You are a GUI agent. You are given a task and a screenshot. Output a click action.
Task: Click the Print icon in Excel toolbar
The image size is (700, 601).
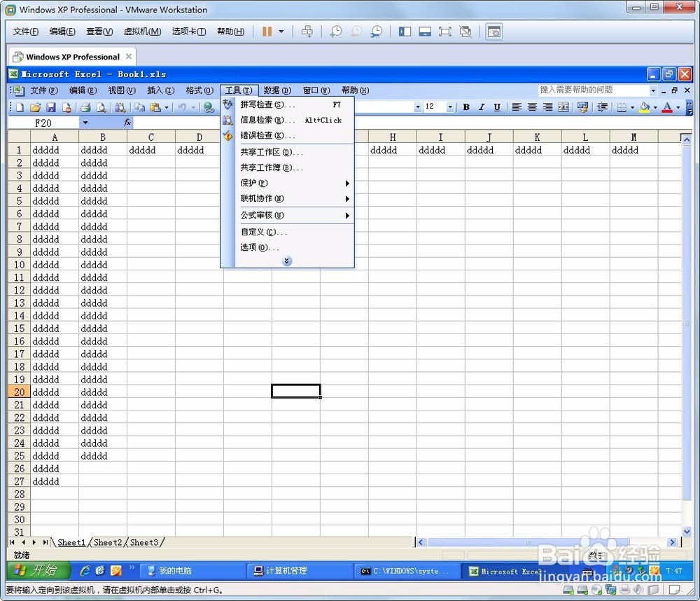(85, 107)
